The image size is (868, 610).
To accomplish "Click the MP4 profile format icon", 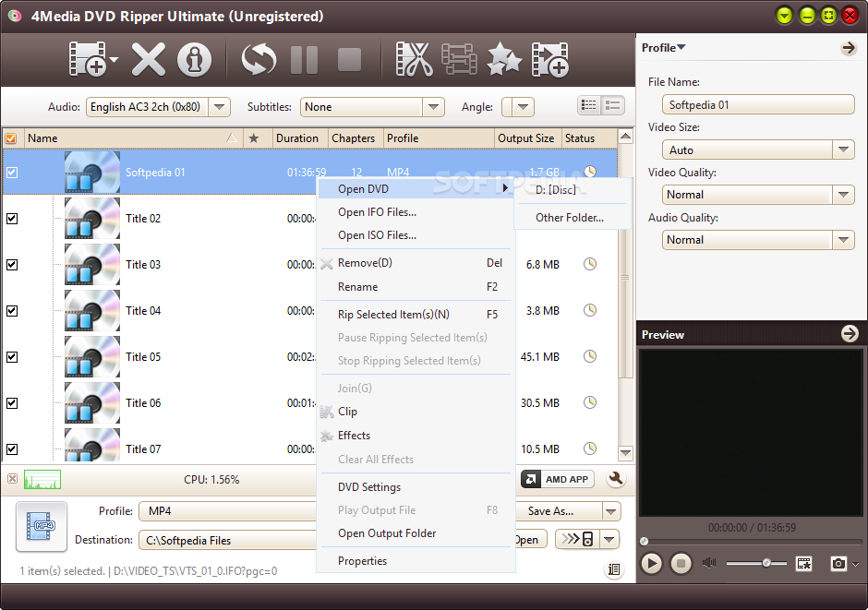I will (42, 527).
